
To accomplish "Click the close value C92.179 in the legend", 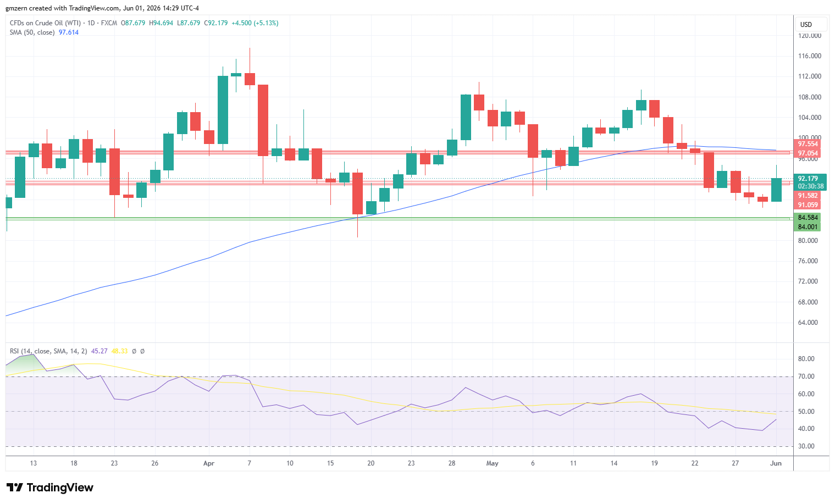I will (x=216, y=23).
